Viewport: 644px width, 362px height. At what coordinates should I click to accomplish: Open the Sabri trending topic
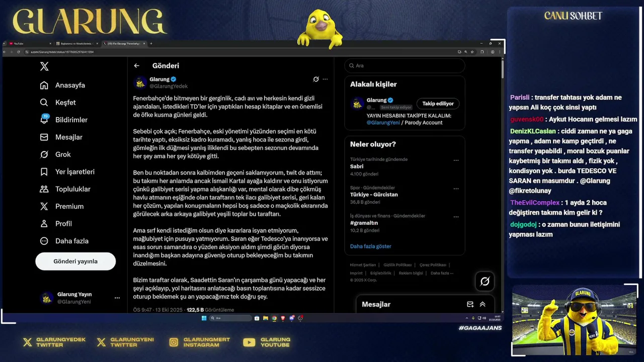point(357,166)
